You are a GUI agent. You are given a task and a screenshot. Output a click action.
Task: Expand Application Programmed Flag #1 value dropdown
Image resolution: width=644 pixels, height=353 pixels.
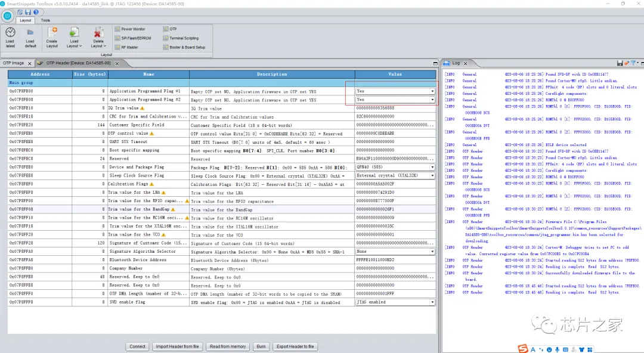(432, 91)
